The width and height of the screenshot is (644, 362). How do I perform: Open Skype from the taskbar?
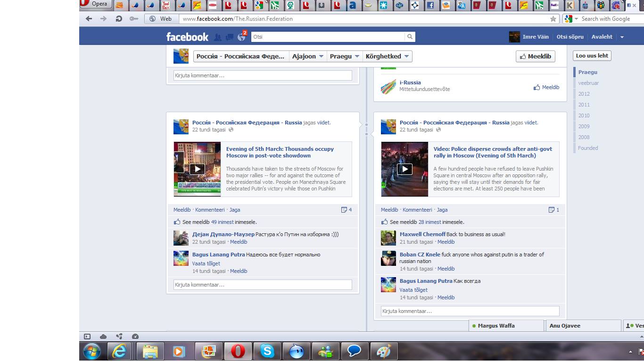click(267, 352)
